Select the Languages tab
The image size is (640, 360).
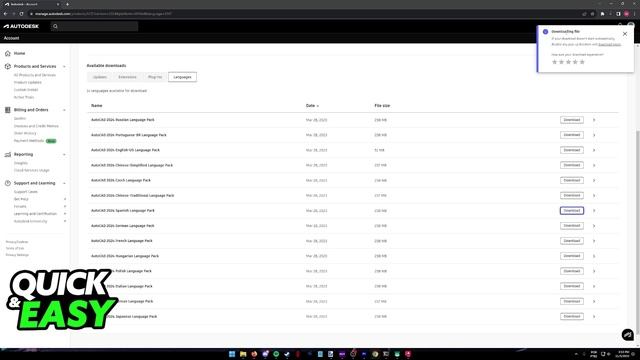182,77
